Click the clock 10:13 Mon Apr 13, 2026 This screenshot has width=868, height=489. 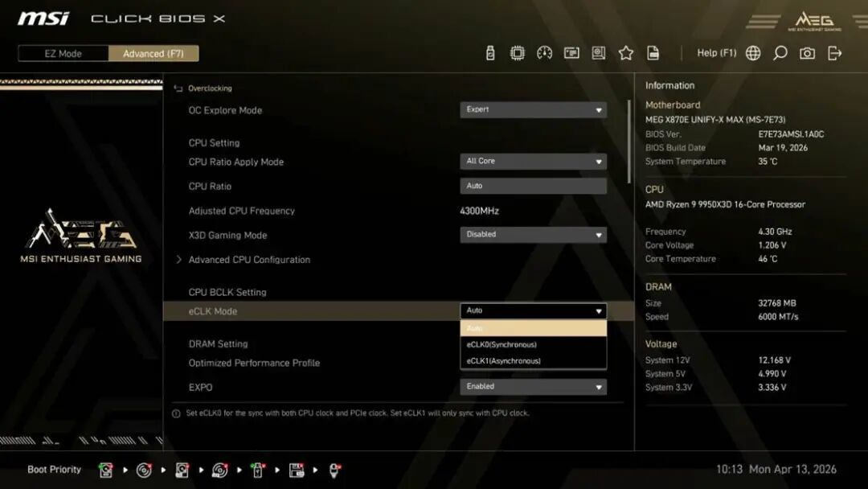pyautogui.click(x=776, y=470)
